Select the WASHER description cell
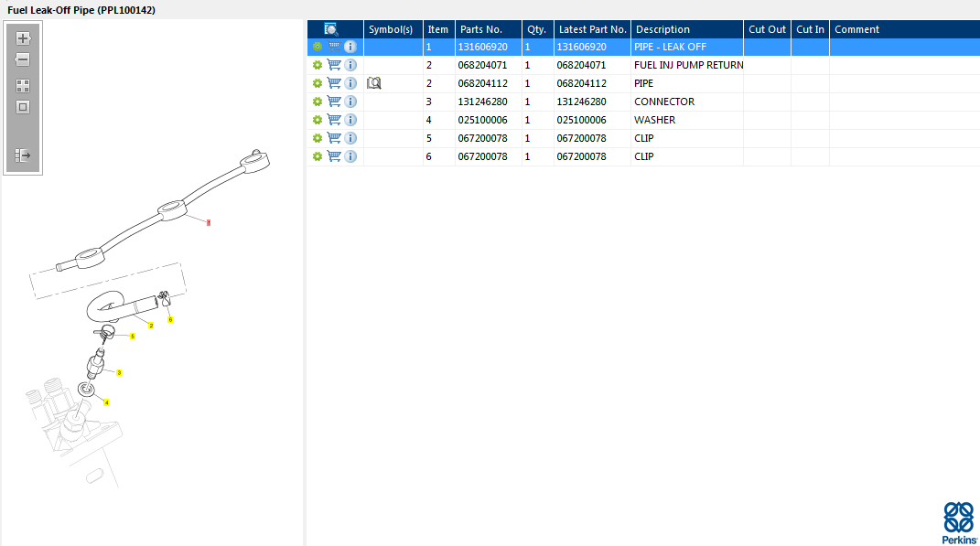This screenshot has width=980, height=546. 687,120
